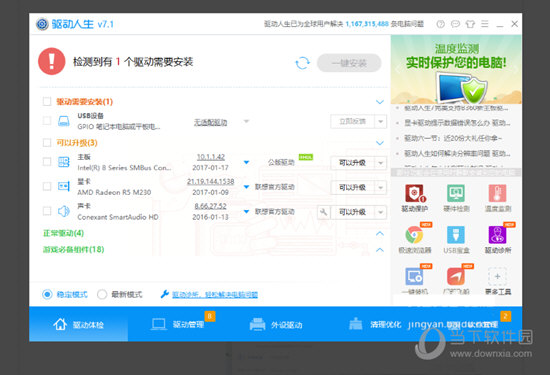Launch the 极速浏览器 Chrome-like icon

click(415, 235)
